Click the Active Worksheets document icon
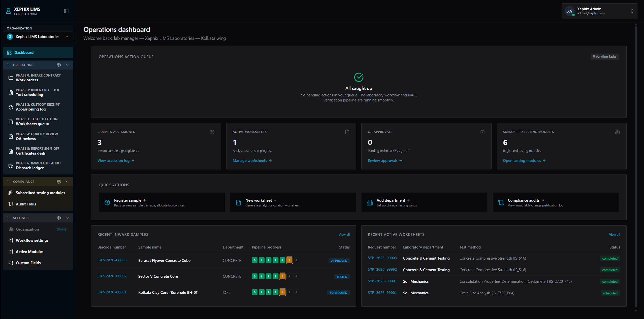Viewport: 644px width, 319px height. [347, 132]
